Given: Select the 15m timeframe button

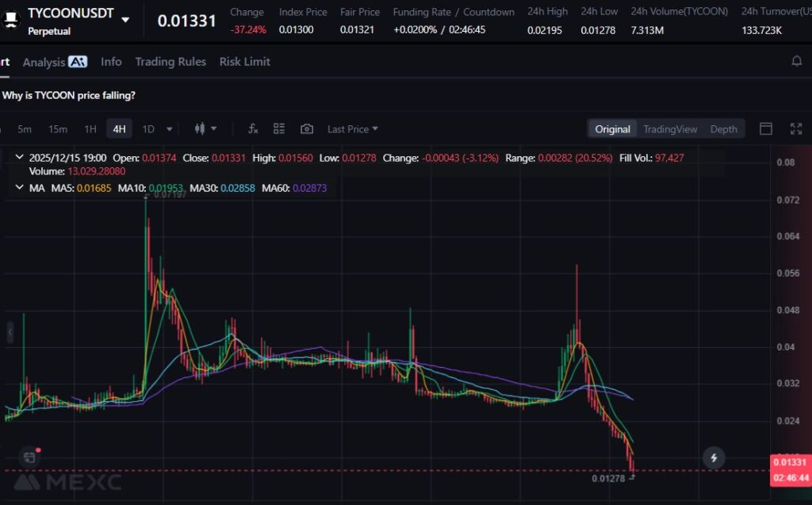Looking at the screenshot, I should [x=58, y=129].
